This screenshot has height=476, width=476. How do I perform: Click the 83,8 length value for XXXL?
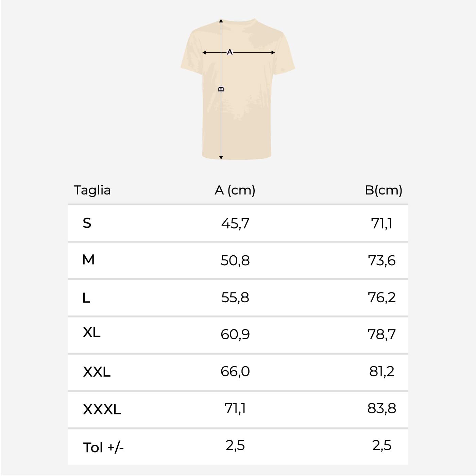(x=382, y=409)
